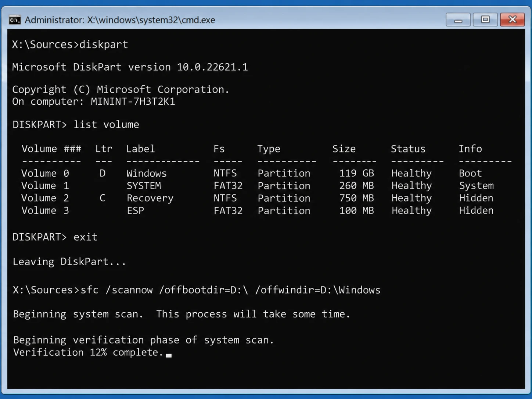The width and height of the screenshot is (532, 399).
Task: Click the 'Size' column header
Action: point(344,149)
